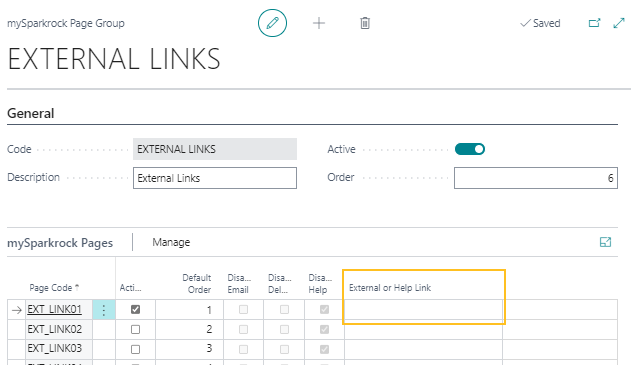
Task: Edit the Order field value 6
Action: 536,178
